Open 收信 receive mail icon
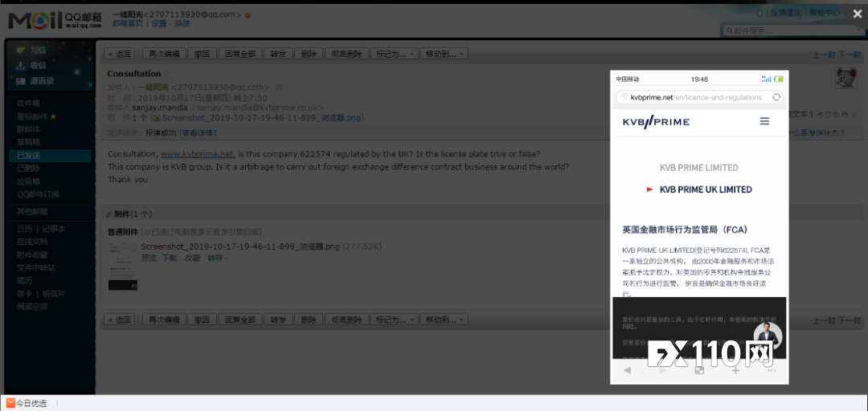This screenshot has height=411, width=868. [x=22, y=65]
